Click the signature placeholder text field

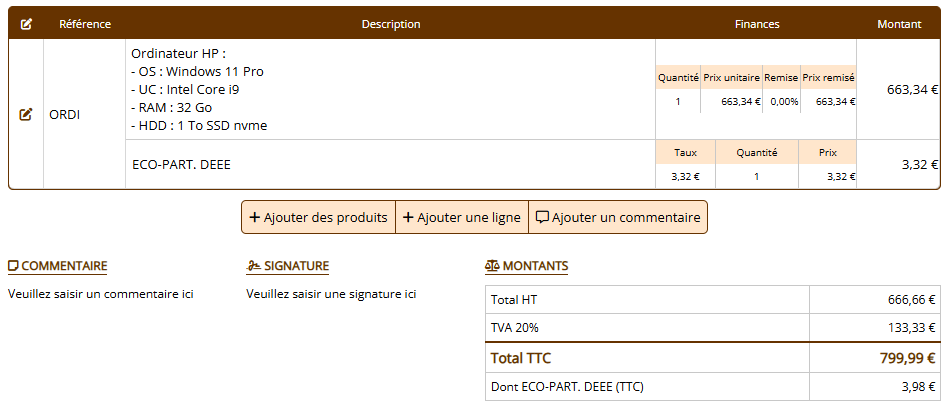pyautogui.click(x=331, y=294)
